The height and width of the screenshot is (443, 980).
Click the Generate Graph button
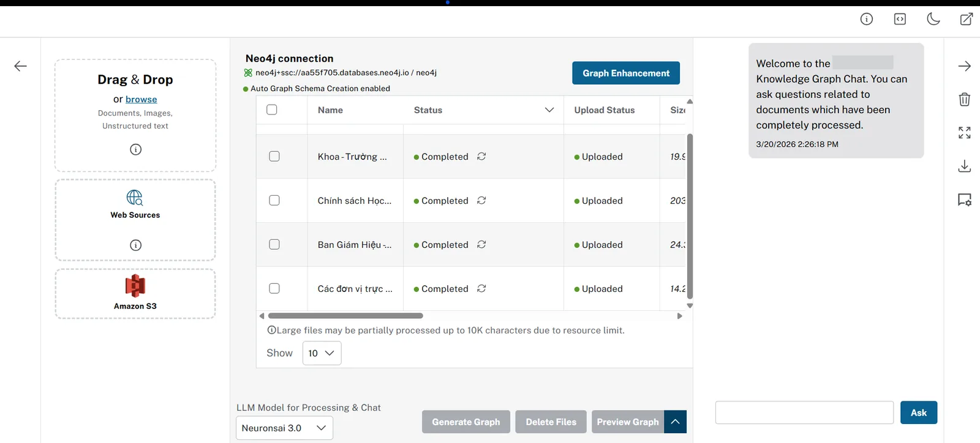coord(466,422)
